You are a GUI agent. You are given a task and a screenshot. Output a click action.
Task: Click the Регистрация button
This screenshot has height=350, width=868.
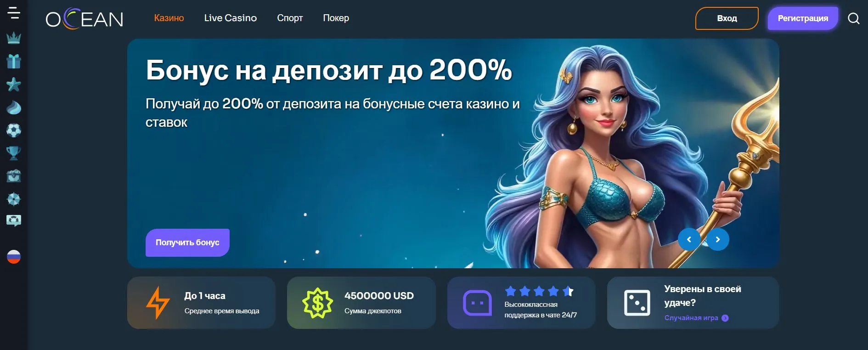(803, 18)
